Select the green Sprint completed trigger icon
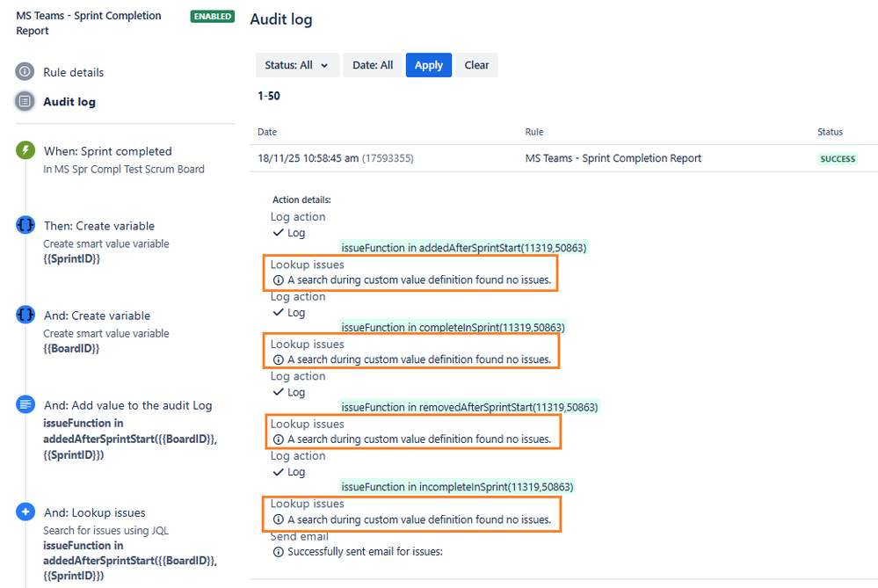Image resolution: width=878 pixels, height=588 pixels. pos(25,150)
